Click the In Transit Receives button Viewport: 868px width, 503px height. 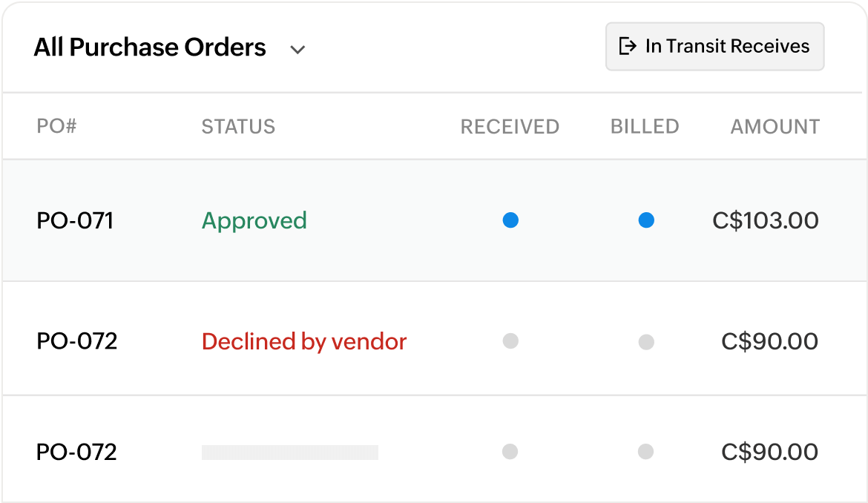714,46
